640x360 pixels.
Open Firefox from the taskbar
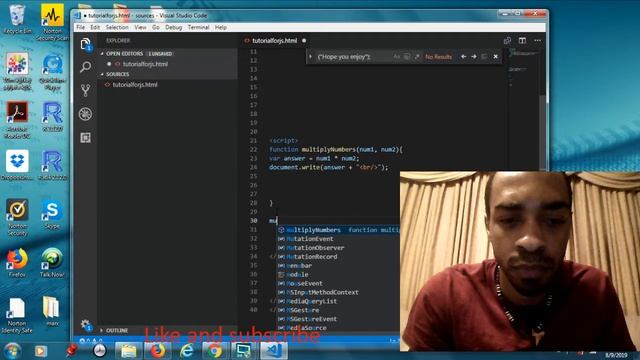click(x=157, y=351)
